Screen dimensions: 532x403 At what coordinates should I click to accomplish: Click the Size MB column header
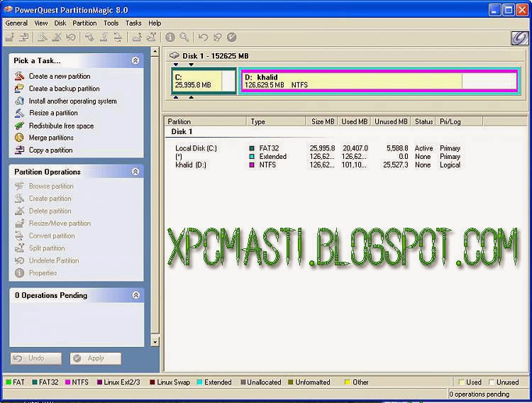coord(321,121)
